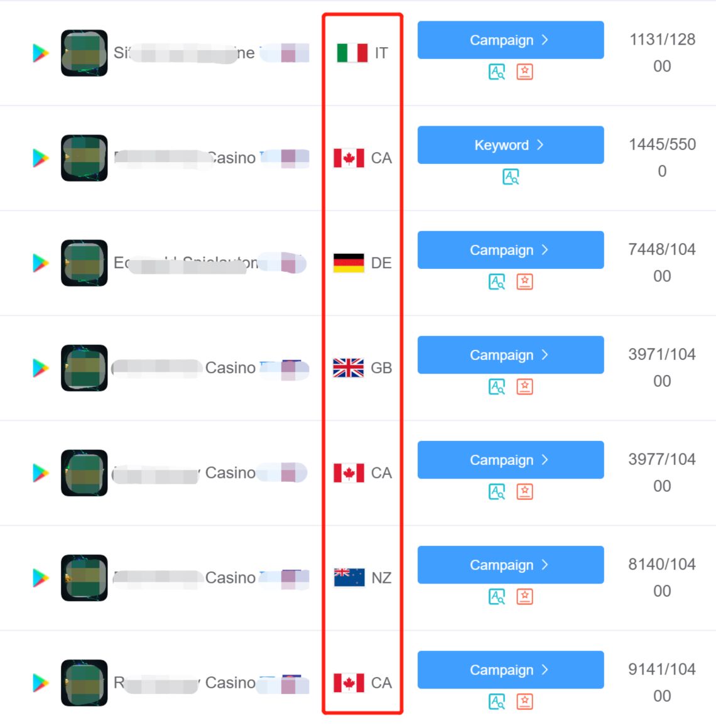This screenshot has width=716, height=728.
Task: Click the Google Play icon in the GB row
Action: pyautogui.click(x=41, y=368)
